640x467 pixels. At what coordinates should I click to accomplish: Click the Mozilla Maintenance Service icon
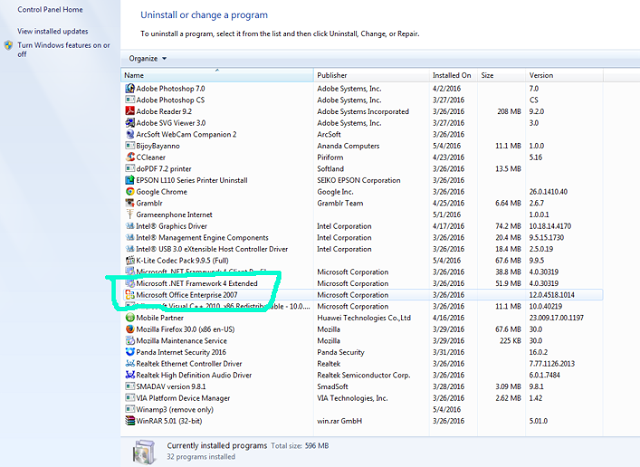[130, 340]
